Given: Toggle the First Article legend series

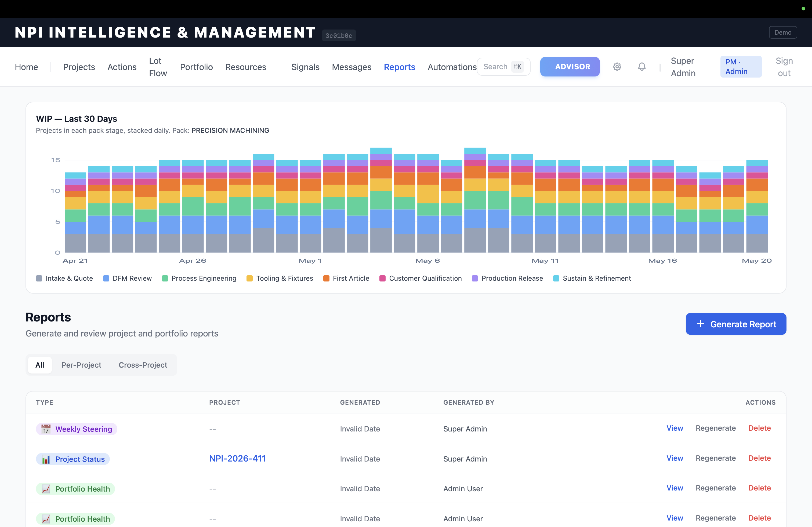Looking at the screenshot, I should pos(346,279).
